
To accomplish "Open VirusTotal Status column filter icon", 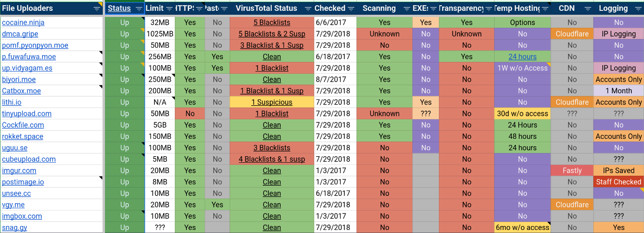I will click(308, 9).
